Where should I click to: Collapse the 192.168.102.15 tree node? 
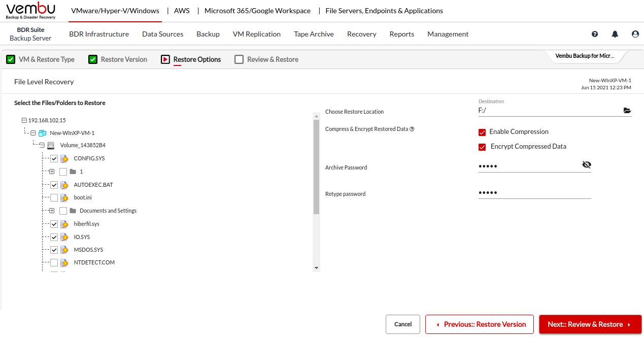[x=24, y=120]
